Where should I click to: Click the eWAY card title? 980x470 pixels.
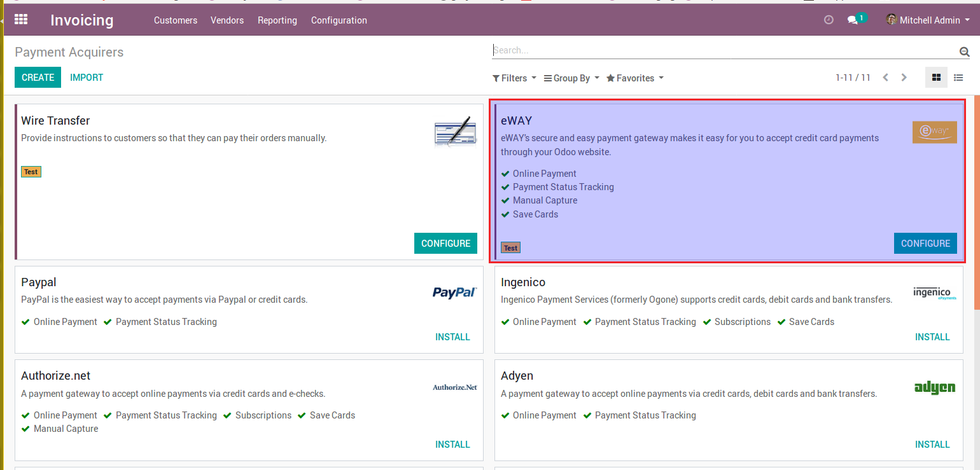pos(517,120)
